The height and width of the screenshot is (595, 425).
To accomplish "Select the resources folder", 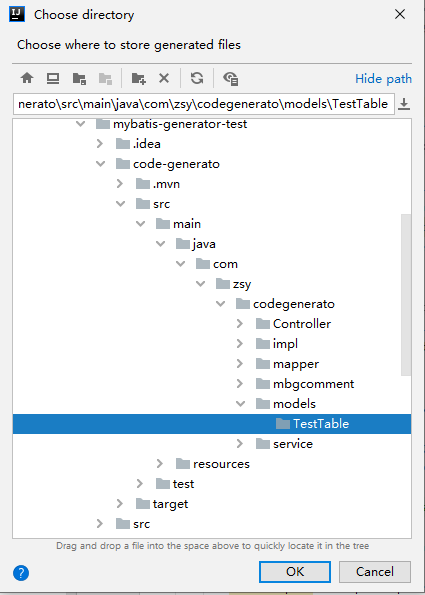I will click(213, 464).
